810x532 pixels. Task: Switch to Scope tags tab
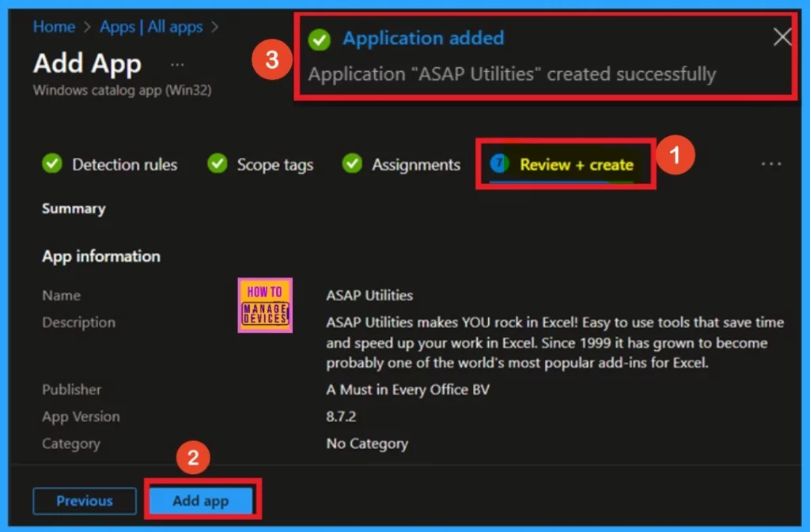click(274, 165)
